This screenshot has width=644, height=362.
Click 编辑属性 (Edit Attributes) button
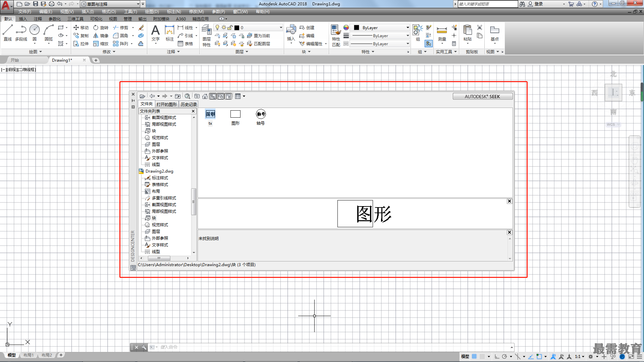point(311,44)
